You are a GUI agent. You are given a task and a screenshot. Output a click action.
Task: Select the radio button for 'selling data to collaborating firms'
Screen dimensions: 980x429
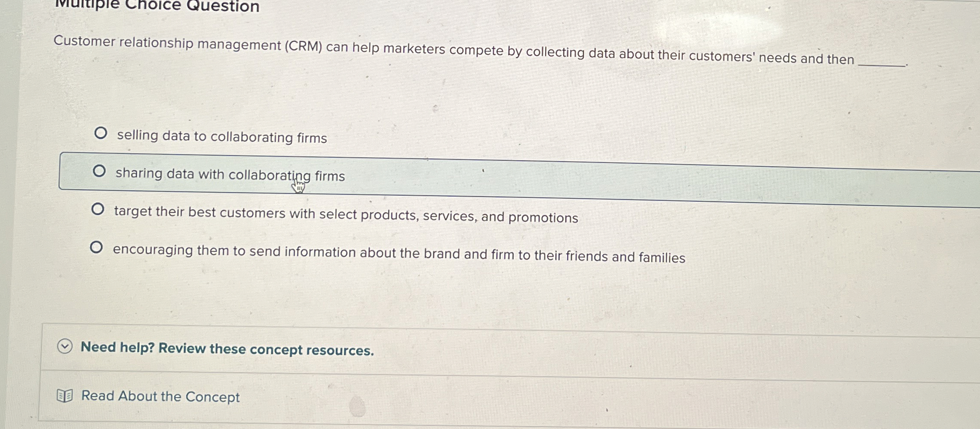[x=101, y=133]
